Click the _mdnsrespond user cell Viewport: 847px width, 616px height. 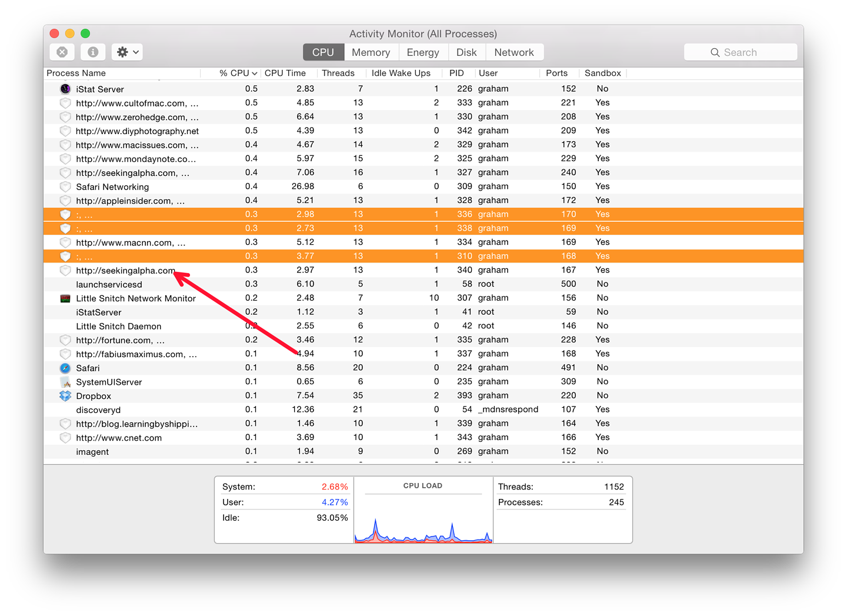[508, 409]
